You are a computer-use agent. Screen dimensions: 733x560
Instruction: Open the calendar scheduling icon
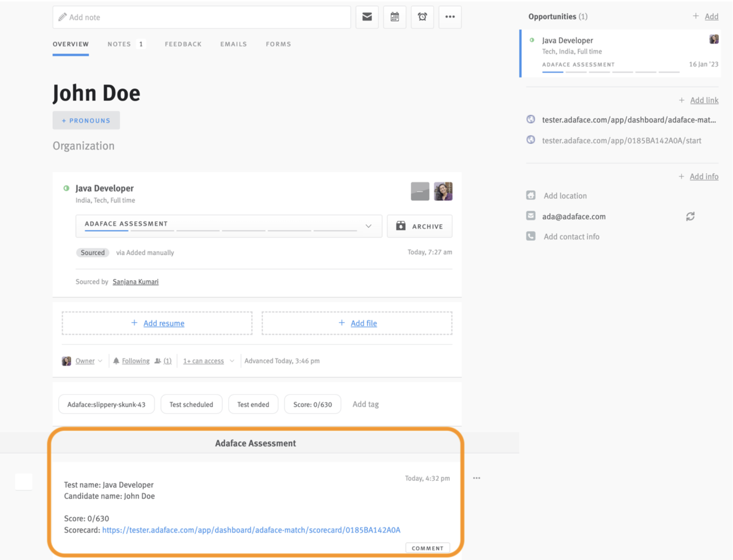[395, 17]
